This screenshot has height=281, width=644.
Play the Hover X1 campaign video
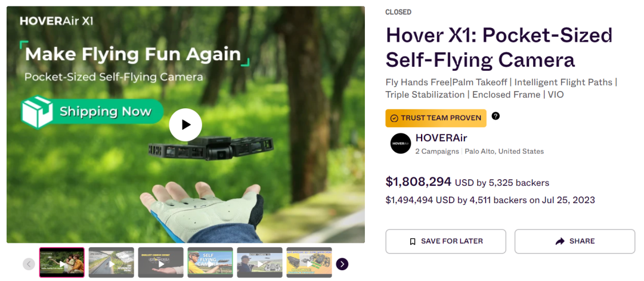(185, 125)
